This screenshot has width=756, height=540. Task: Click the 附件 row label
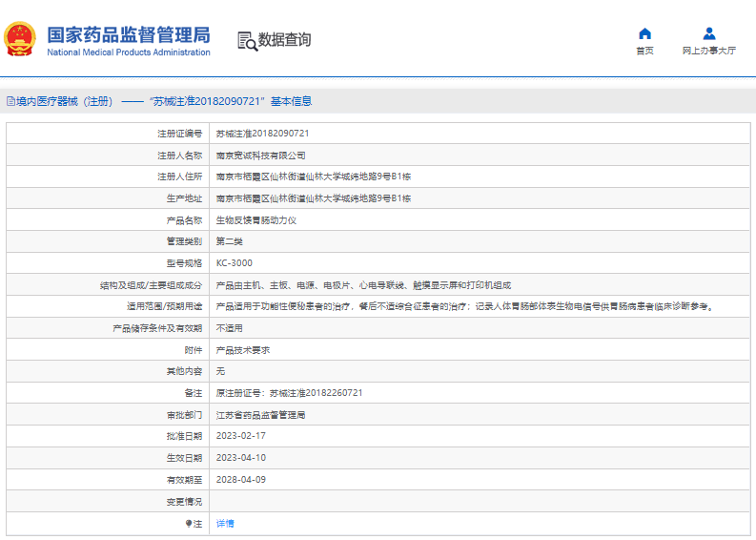pos(194,350)
